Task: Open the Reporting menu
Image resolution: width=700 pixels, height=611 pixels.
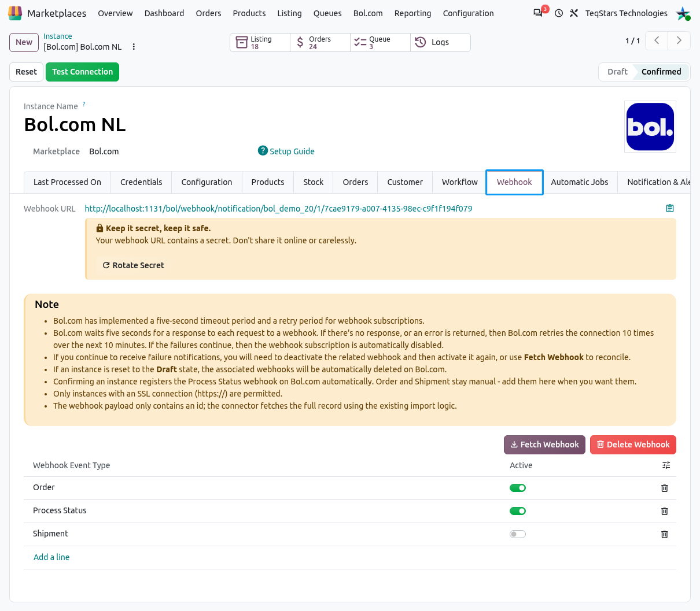Action: pos(412,13)
